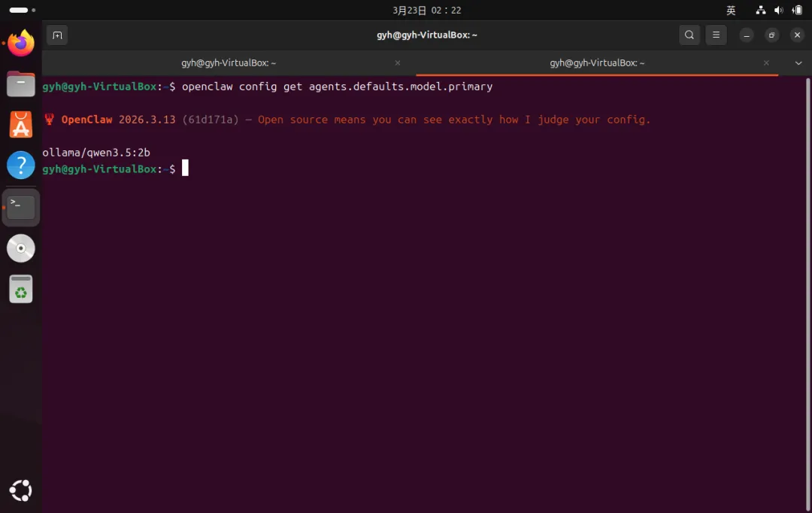
Task: Open terminal search magnifier button
Action: [x=689, y=35]
